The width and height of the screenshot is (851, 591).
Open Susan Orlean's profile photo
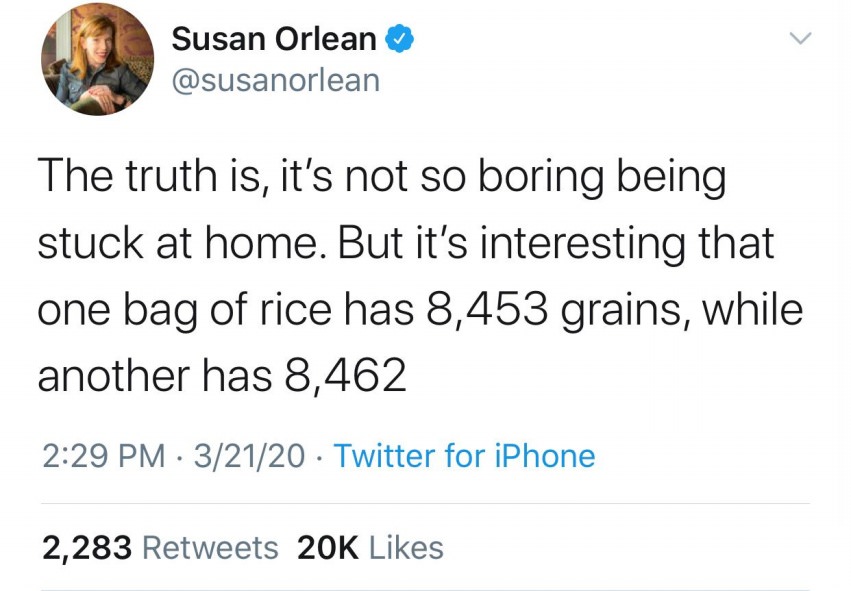[x=97, y=59]
